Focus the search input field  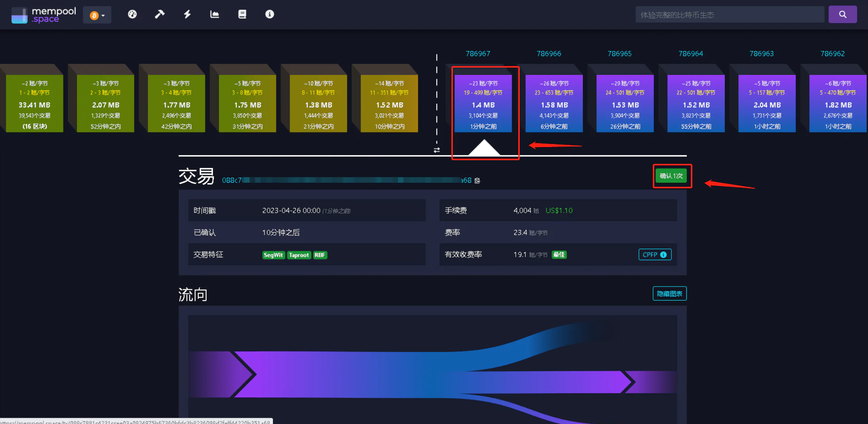point(729,15)
